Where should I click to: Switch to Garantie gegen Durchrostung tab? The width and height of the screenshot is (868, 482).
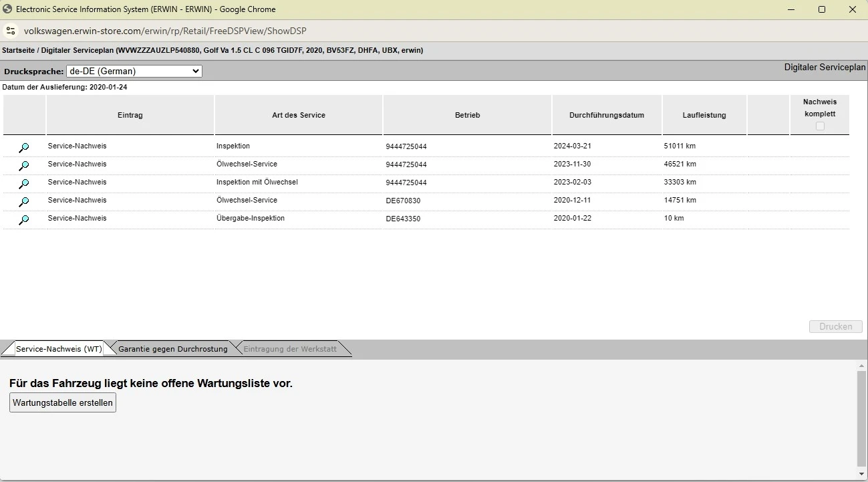click(x=172, y=349)
